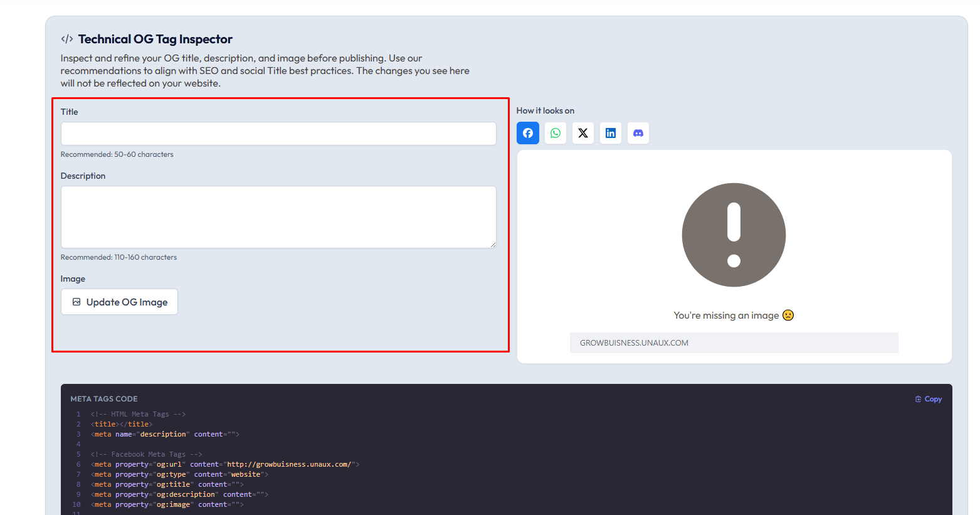Image resolution: width=980 pixels, height=515 pixels.
Task: Click the code brackets icon beside heading
Action: coord(67,39)
